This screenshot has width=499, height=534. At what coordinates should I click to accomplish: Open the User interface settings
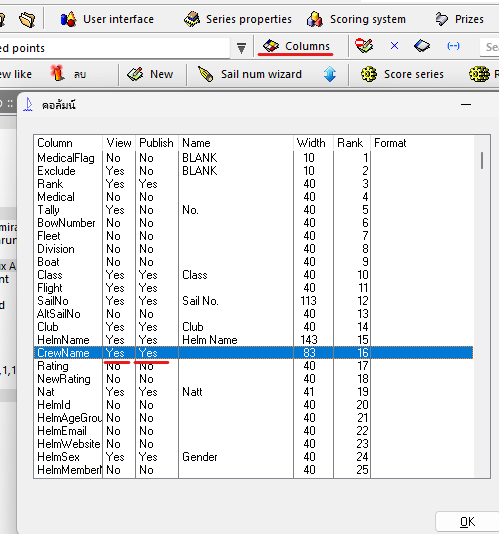107,19
